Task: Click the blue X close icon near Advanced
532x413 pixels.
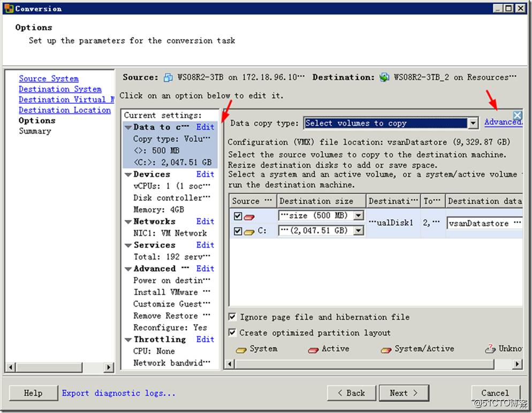Action: [517, 115]
